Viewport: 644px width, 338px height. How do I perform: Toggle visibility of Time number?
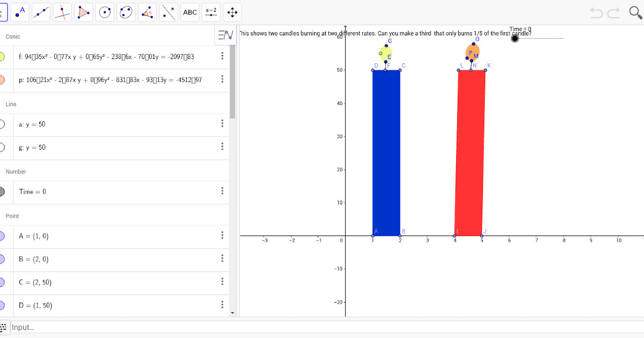click(1, 192)
